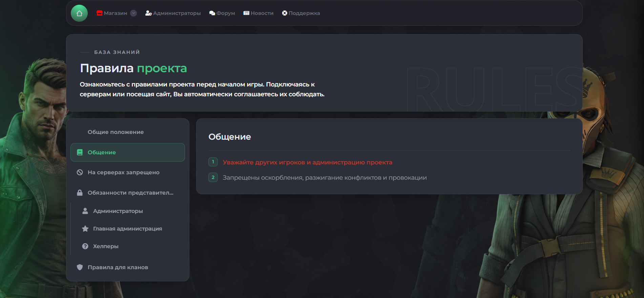644x298 pixels.
Task: Select the Хелперы sub-item
Action: pyautogui.click(x=130, y=246)
